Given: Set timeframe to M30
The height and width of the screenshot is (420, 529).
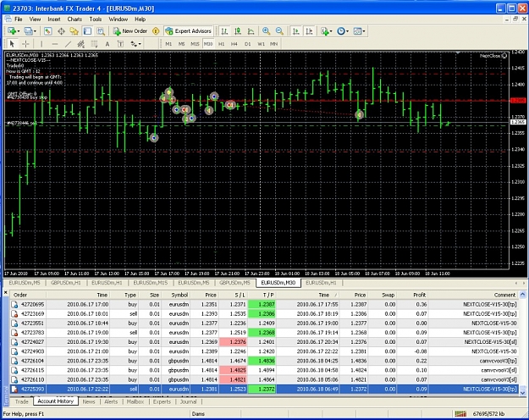Looking at the screenshot, I should pyautogui.click(x=208, y=44).
